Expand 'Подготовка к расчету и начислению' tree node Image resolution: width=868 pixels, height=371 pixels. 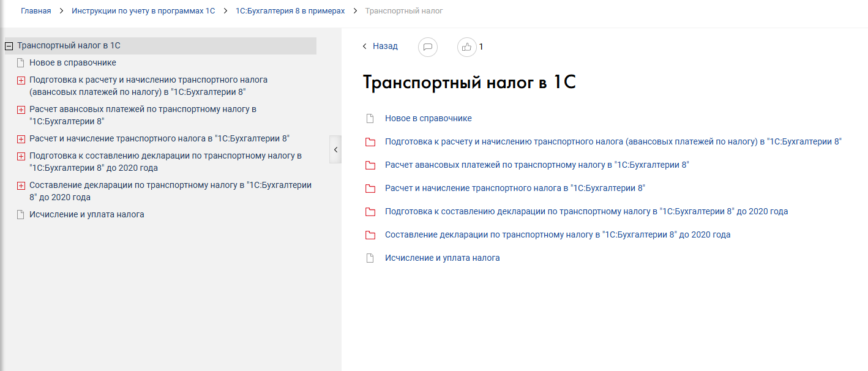(21, 80)
